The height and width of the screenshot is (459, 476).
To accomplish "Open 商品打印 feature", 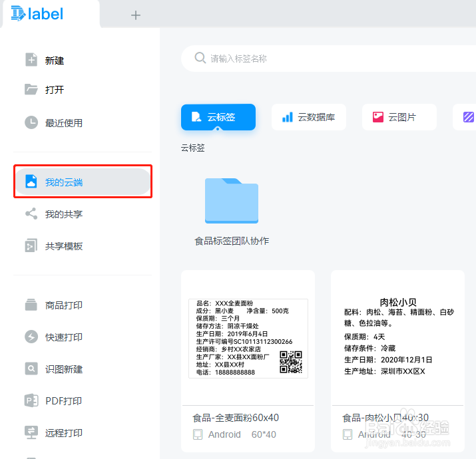I will pyautogui.click(x=64, y=305).
